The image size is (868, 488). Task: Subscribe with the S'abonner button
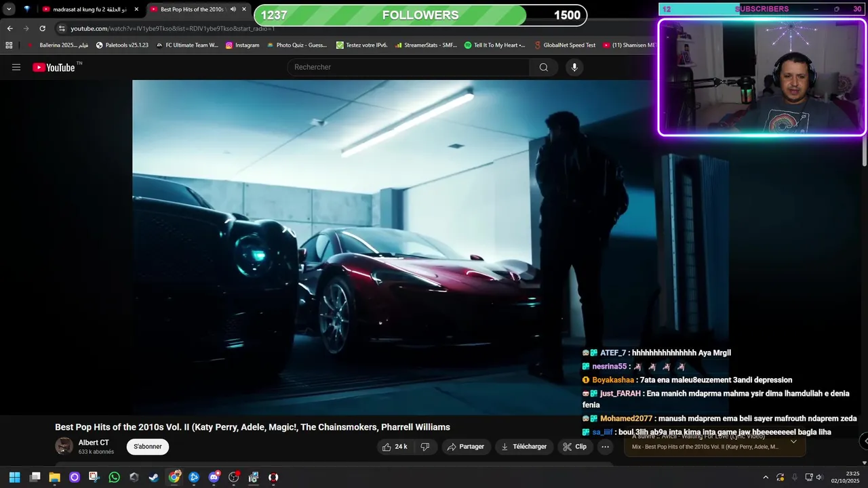coord(147,447)
